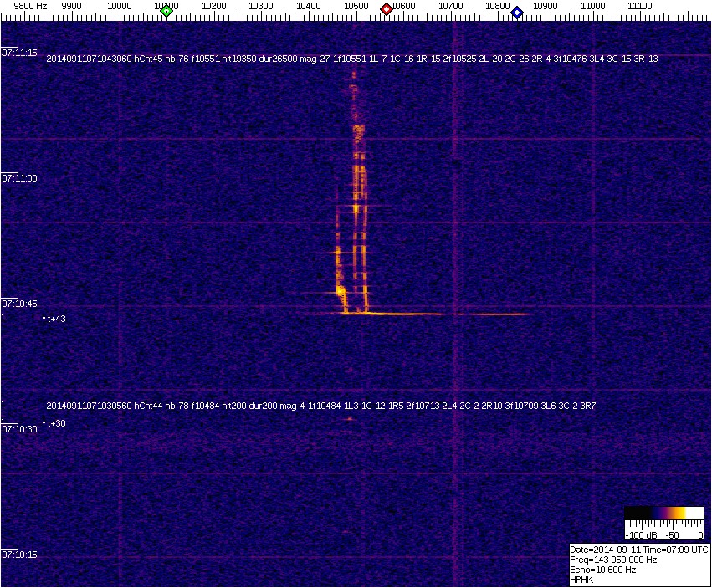The width and height of the screenshot is (712, 588).
Task: Select the 07:10:15 time label
Action: coord(19,555)
